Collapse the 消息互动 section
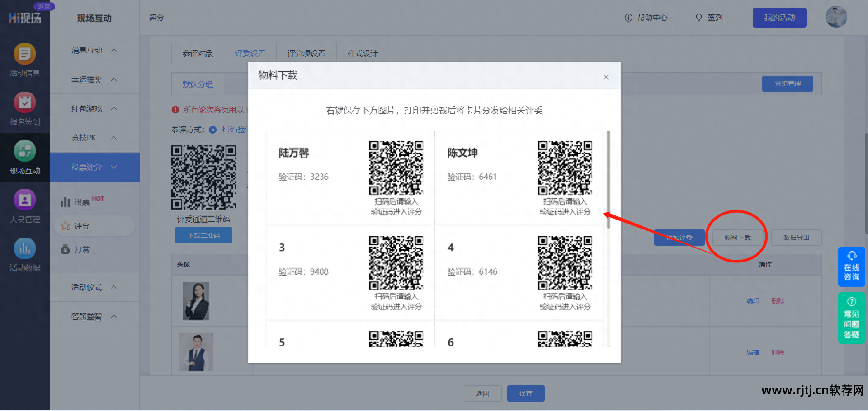 (94, 50)
